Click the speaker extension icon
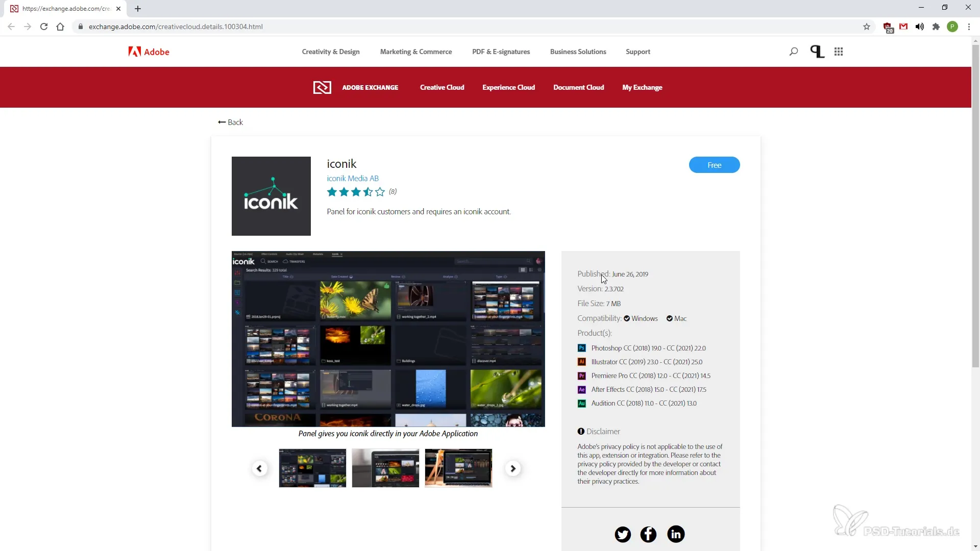The image size is (980, 551). (920, 27)
